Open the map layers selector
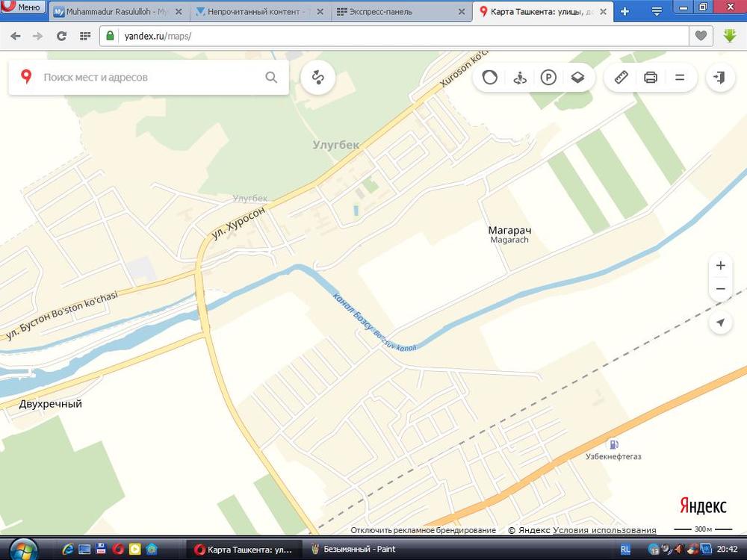747x560 pixels. pyautogui.click(x=577, y=78)
